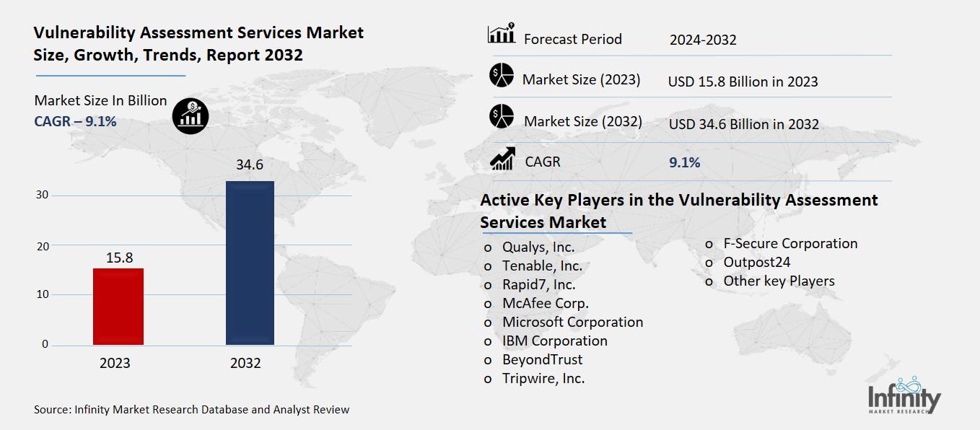Image resolution: width=980 pixels, height=430 pixels.
Task: Click the CAGR – 9.1% label
Action: click(x=75, y=120)
